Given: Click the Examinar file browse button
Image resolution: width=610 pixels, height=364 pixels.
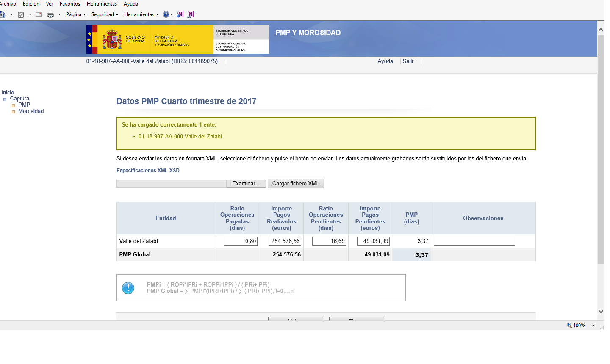Looking at the screenshot, I should pyautogui.click(x=246, y=184).
